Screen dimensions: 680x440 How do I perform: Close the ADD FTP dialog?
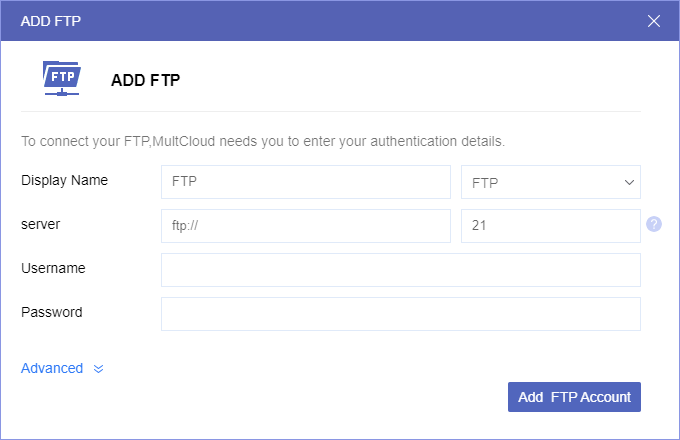pos(654,21)
